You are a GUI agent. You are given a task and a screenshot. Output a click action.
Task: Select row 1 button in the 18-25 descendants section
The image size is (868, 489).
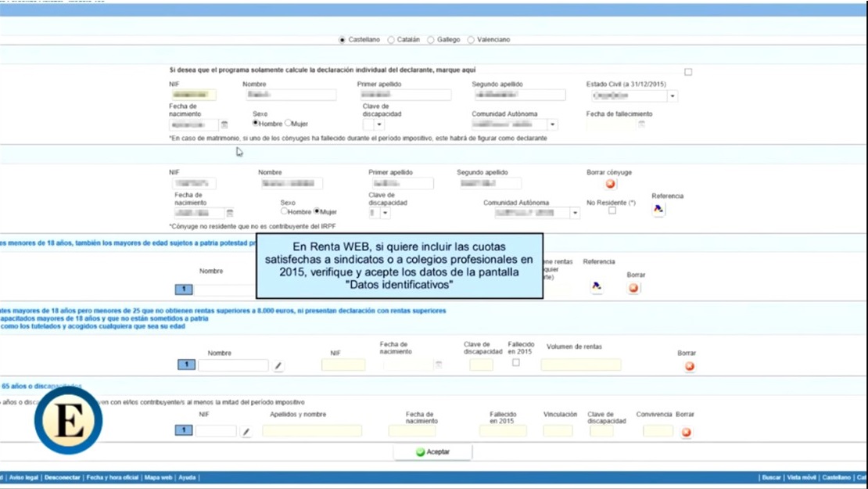pyautogui.click(x=187, y=365)
